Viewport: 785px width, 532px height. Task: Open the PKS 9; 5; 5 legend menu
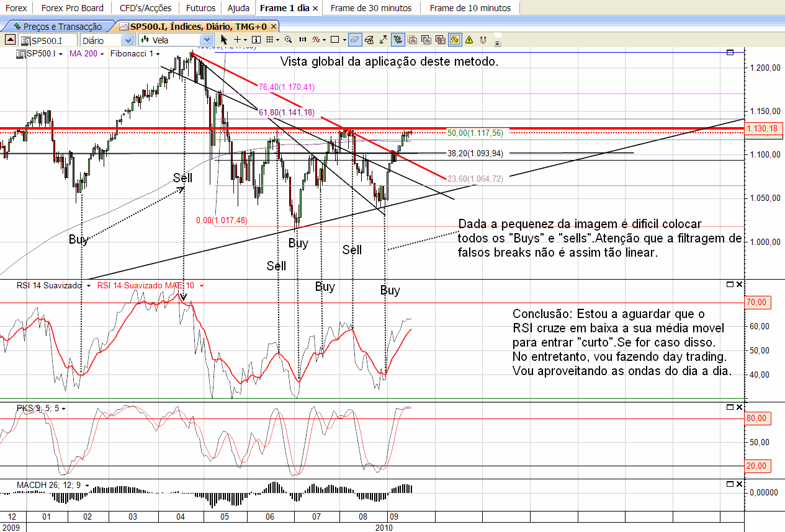pos(63,409)
